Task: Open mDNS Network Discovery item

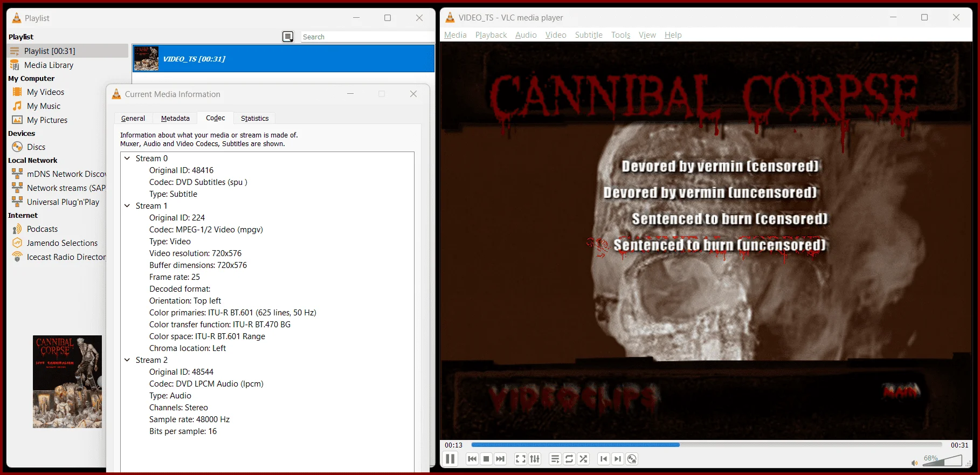Action: pyautogui.click(x=59, y=174)
